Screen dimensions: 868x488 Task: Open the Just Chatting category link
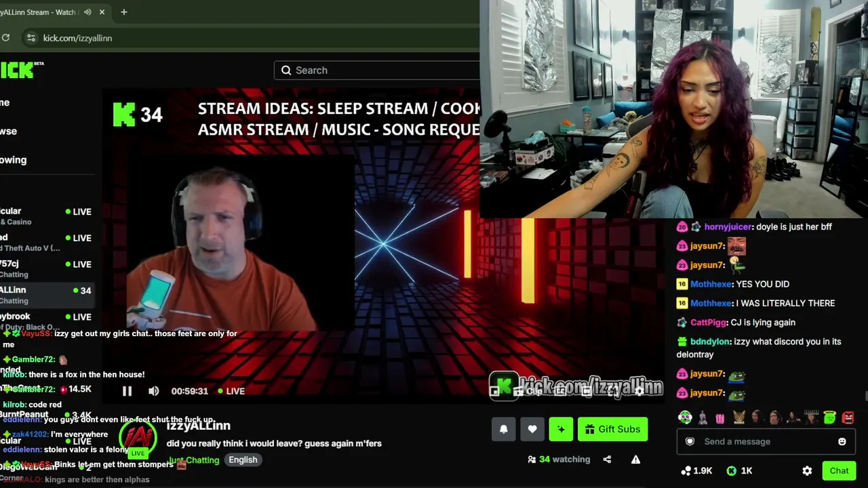[x=193, y=460]
